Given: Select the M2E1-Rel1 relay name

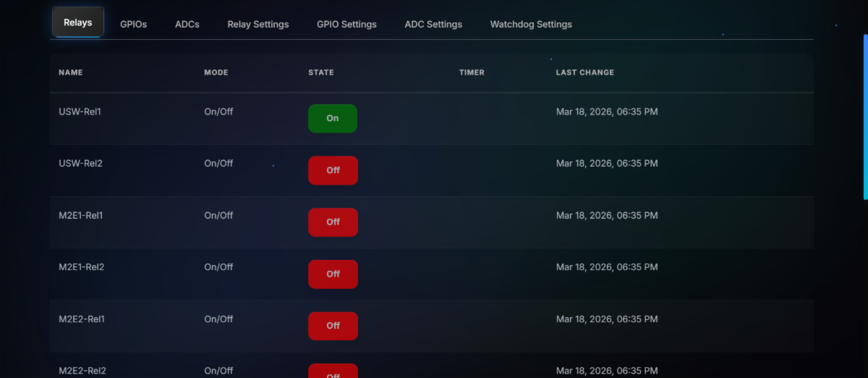Looking at the screenshot, I should (x=81, y=216).
